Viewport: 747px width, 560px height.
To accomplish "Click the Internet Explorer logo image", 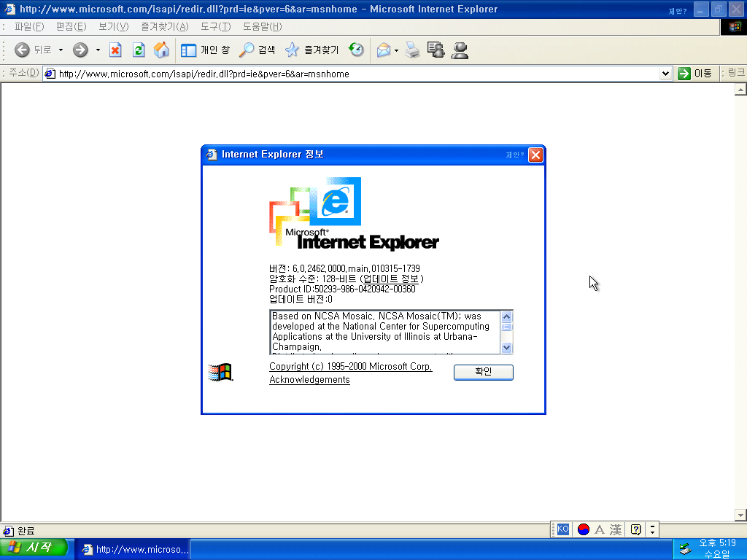I will pyautogui.click(x=354, y=214).
